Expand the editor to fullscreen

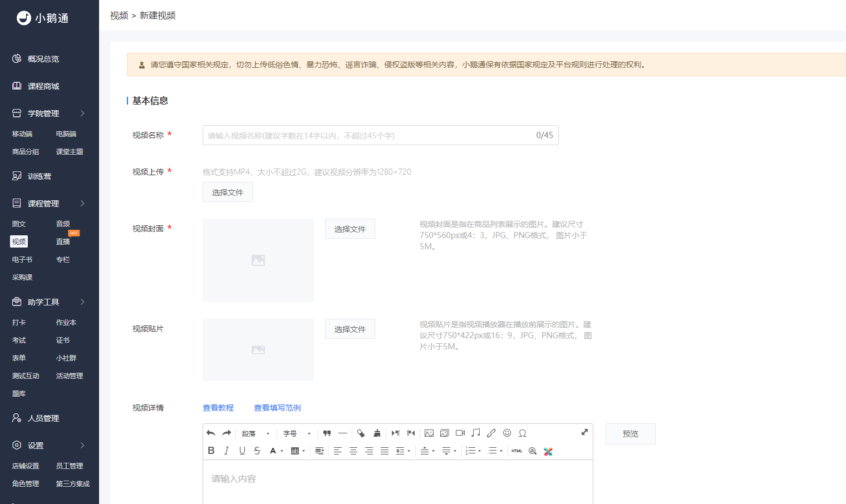[x=584, y=432]
